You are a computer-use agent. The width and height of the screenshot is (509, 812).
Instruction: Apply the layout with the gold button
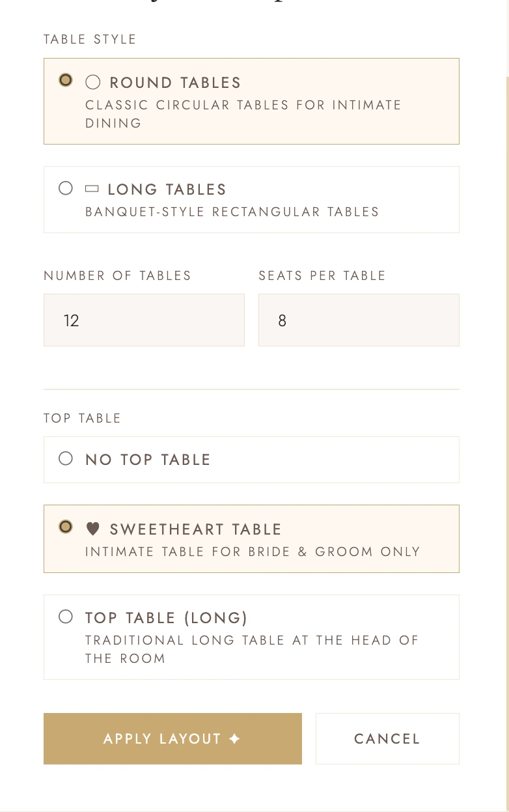pyautogui.click(x=172, y=738)
